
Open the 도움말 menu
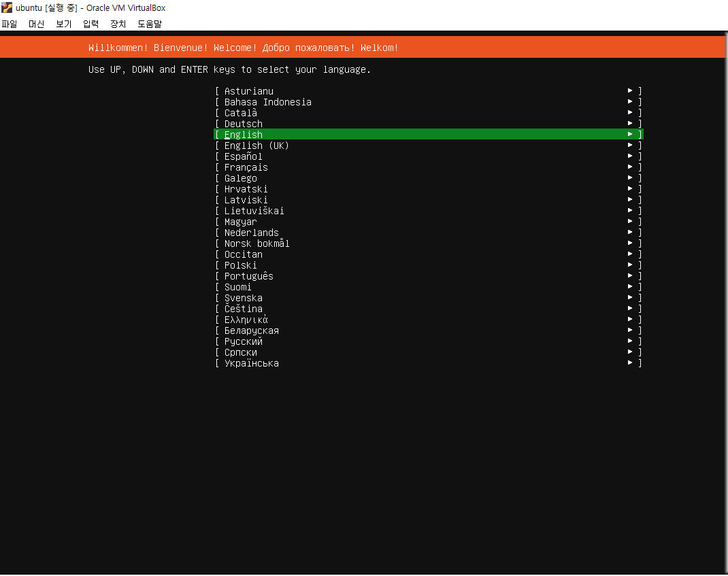point(150,24)
